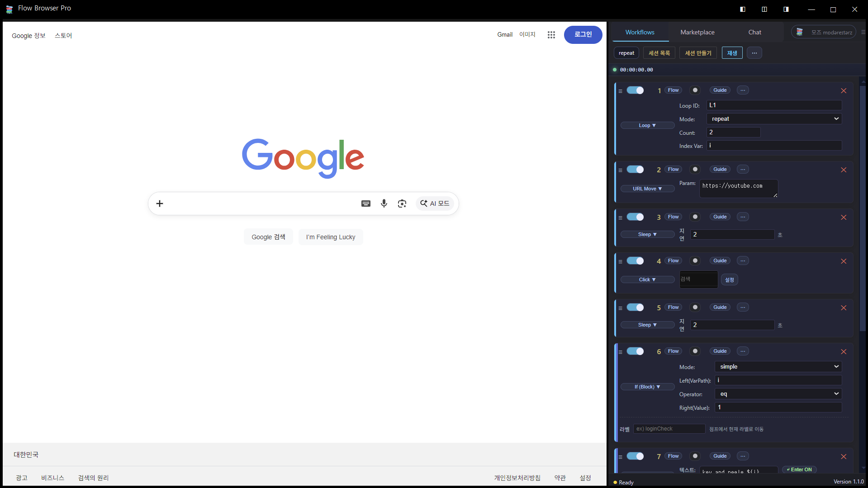Select the split view layout icon
The width and height of the screenshot is (868, 488).
pos(764,9)
